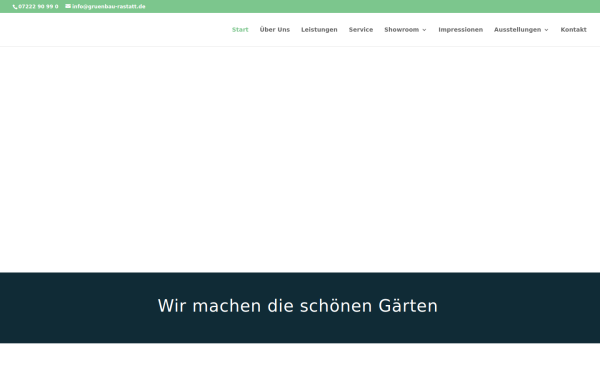Click heading Wir machen die schönen Gärten
The image size is (600, 375).
[x=298, y=306]
